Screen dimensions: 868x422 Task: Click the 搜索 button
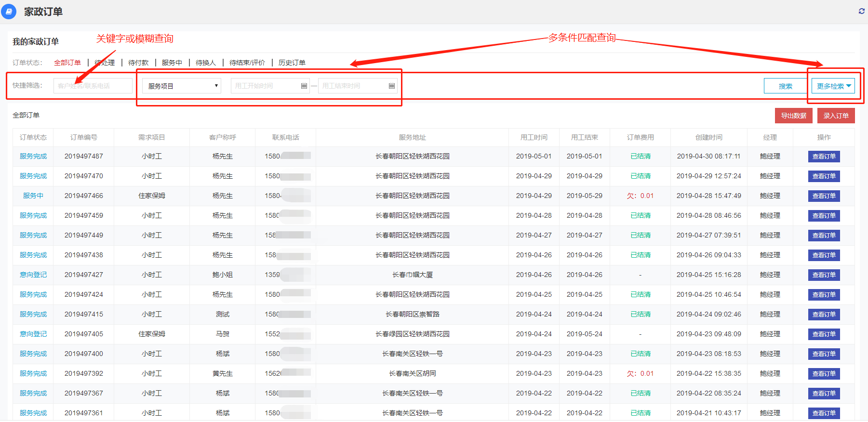(x=786, y=86)
